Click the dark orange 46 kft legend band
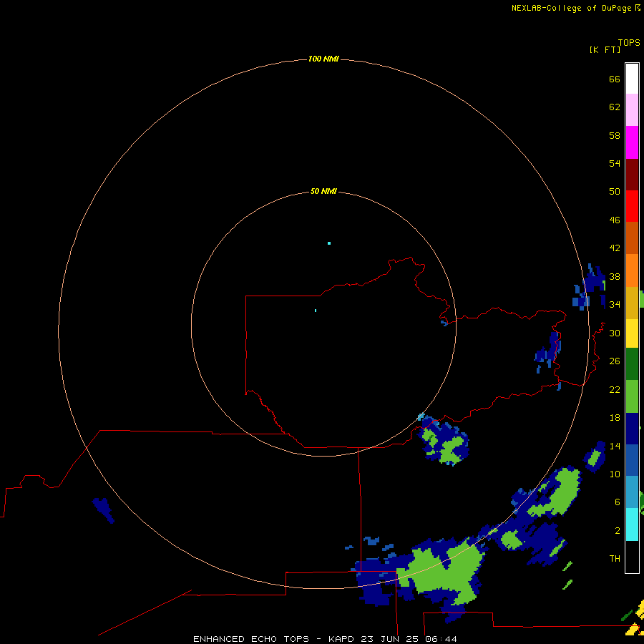 click(x=632, y=238)
